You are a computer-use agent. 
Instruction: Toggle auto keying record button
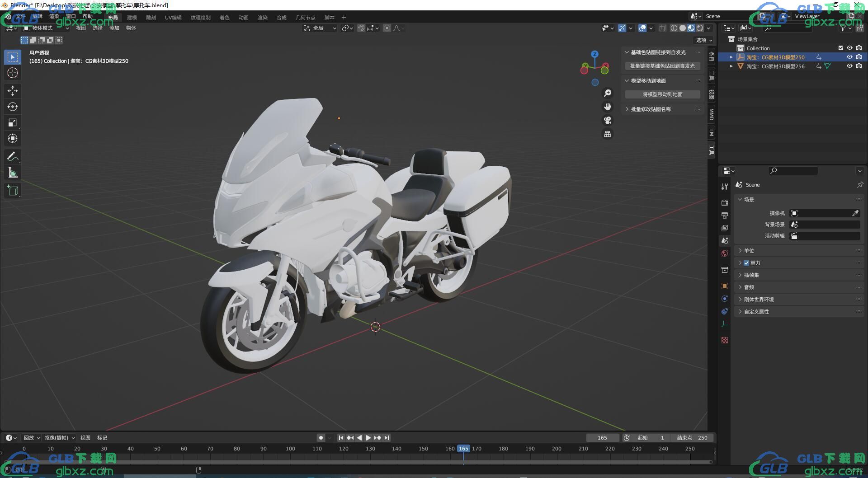[321, 438]
